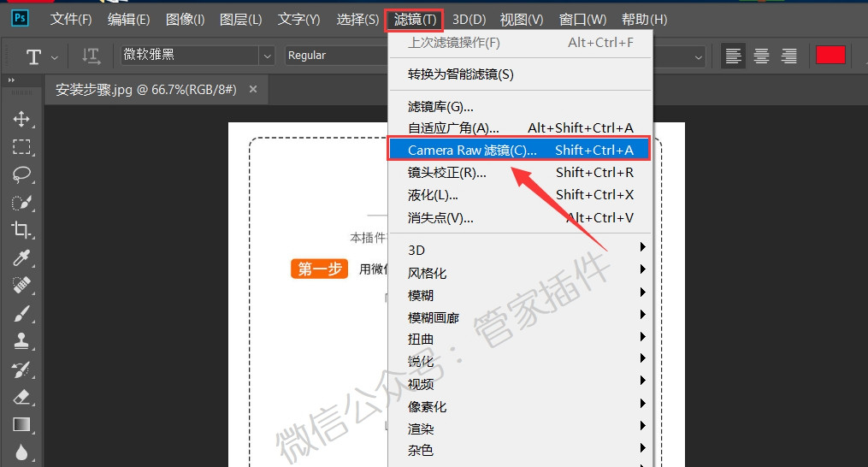Open the 文字(Y) menu

point(299,20)
